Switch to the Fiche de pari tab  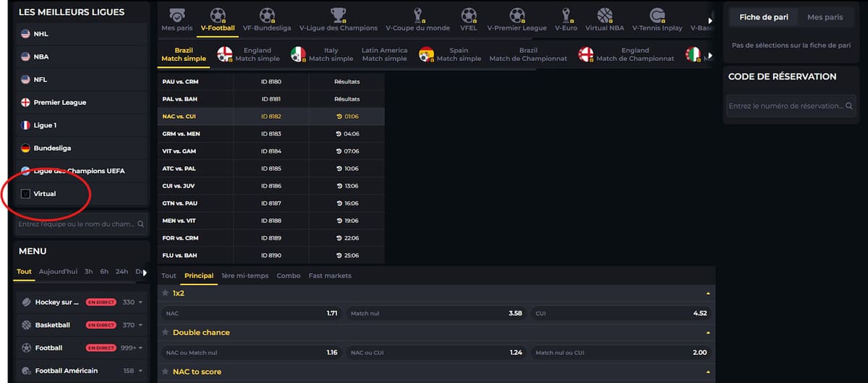tap(764, 17)
